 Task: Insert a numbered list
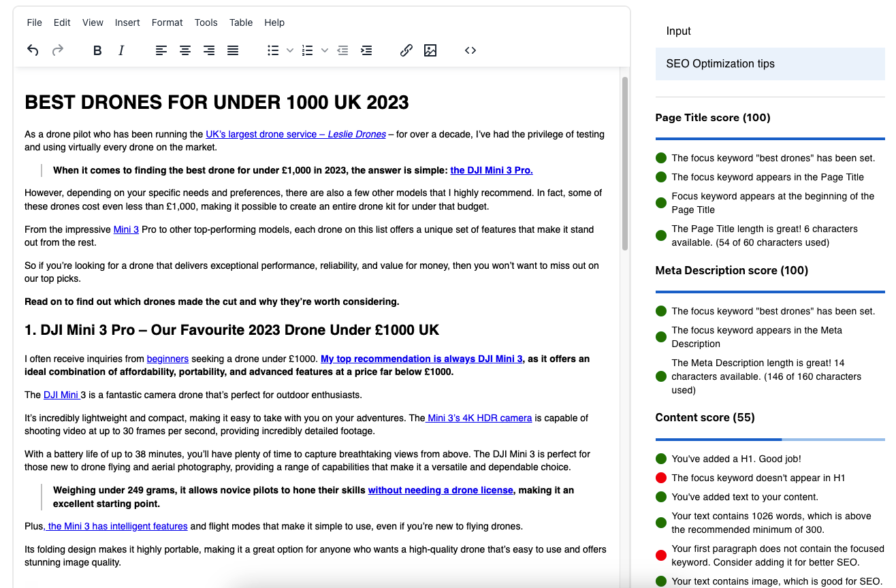tap(308, 50)
